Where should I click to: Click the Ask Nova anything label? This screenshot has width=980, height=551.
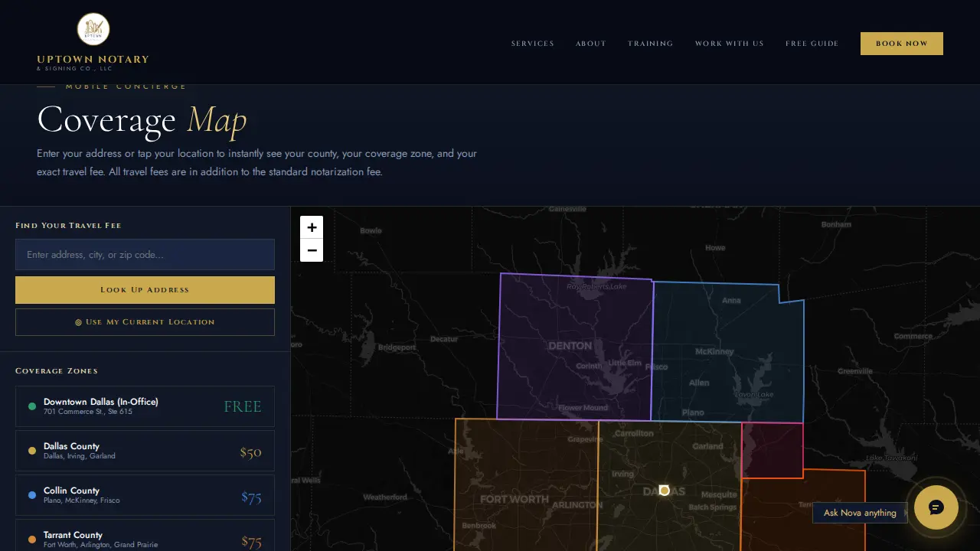pyautogui.click(x=860, y=513)
